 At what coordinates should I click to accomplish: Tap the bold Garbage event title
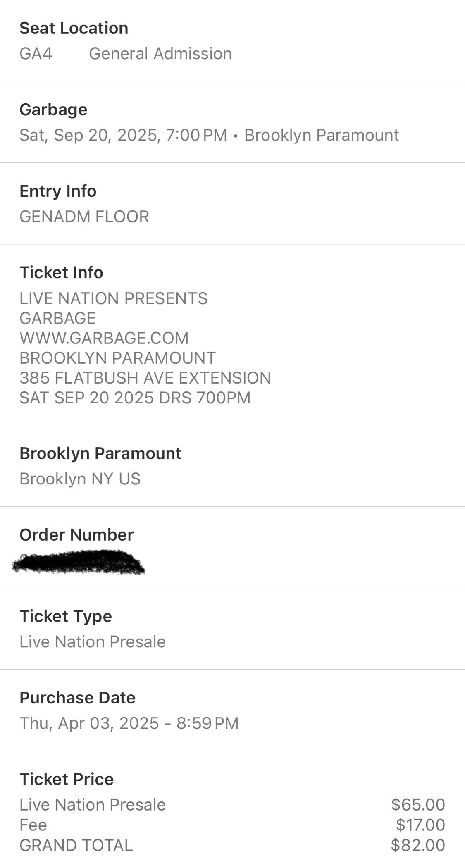click(x=53, y=110)
